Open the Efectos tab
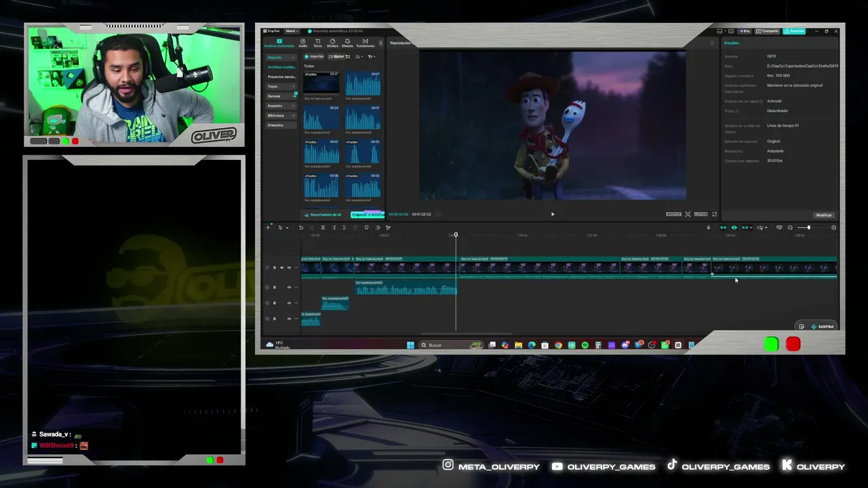 tap(347, 43)
